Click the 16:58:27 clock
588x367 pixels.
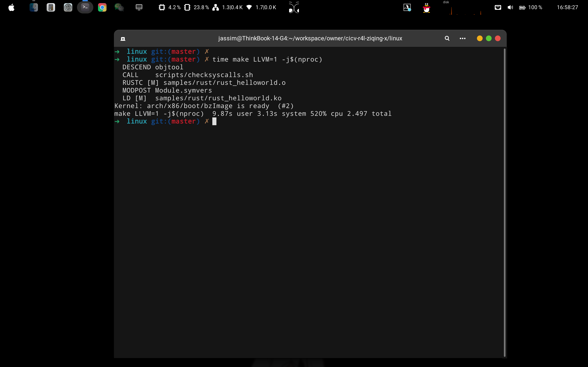[567, 8]
